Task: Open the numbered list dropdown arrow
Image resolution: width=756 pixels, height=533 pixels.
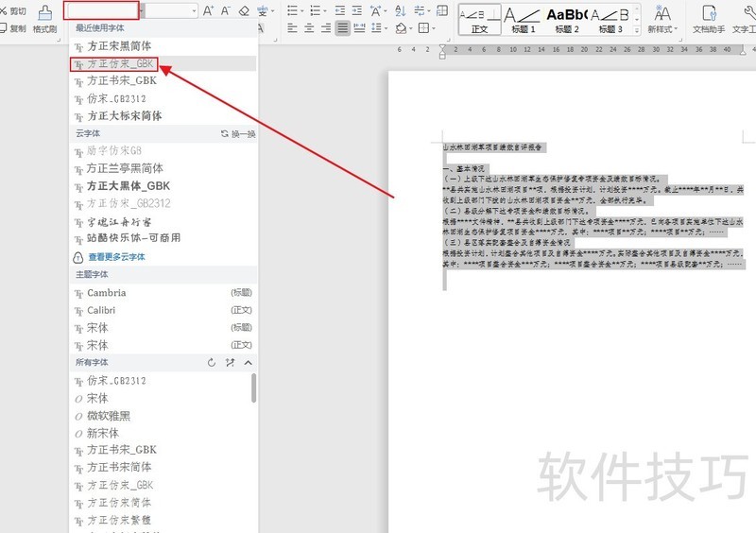Action: click(x=325, y=11)
